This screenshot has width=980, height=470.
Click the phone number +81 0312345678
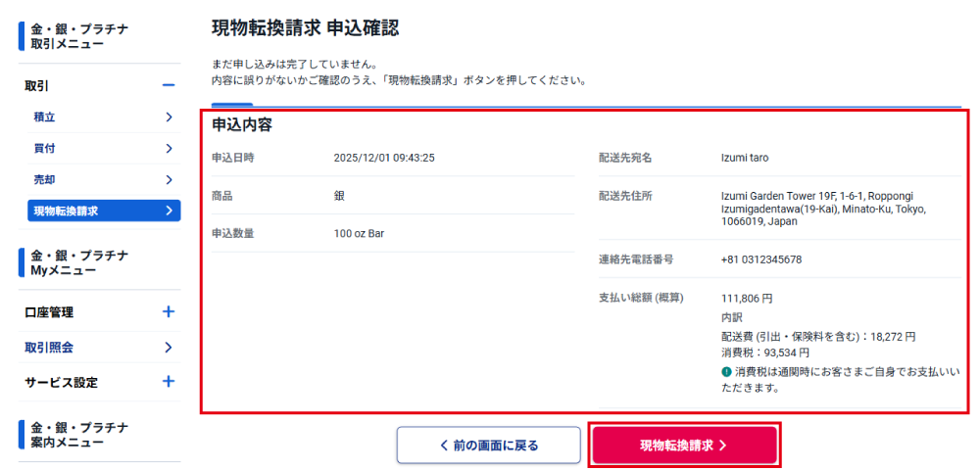761,259
